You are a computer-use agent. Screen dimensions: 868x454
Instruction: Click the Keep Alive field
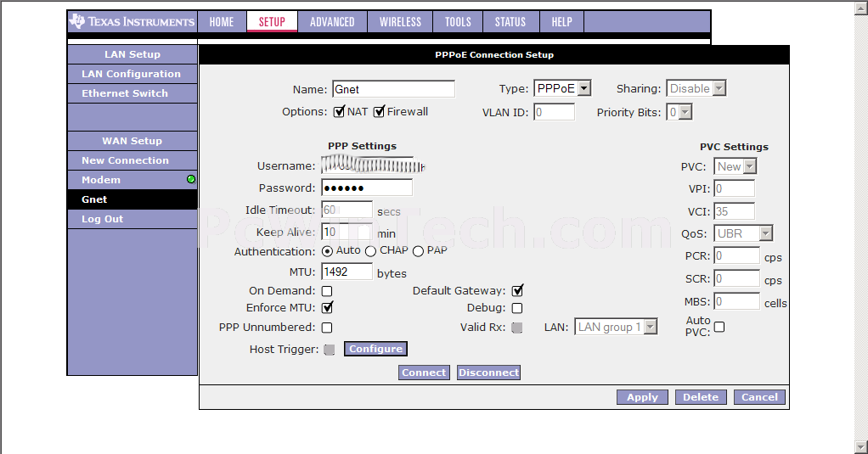[x=347, y=232]
